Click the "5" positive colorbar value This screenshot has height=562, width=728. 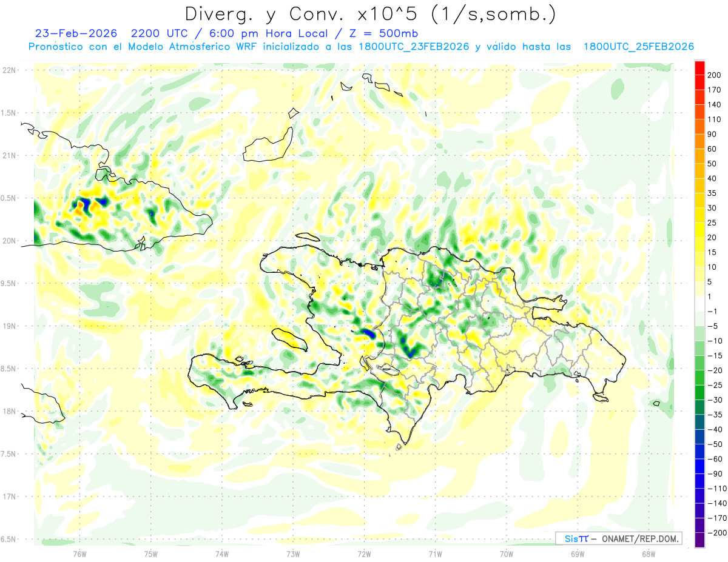pos(710,282)
